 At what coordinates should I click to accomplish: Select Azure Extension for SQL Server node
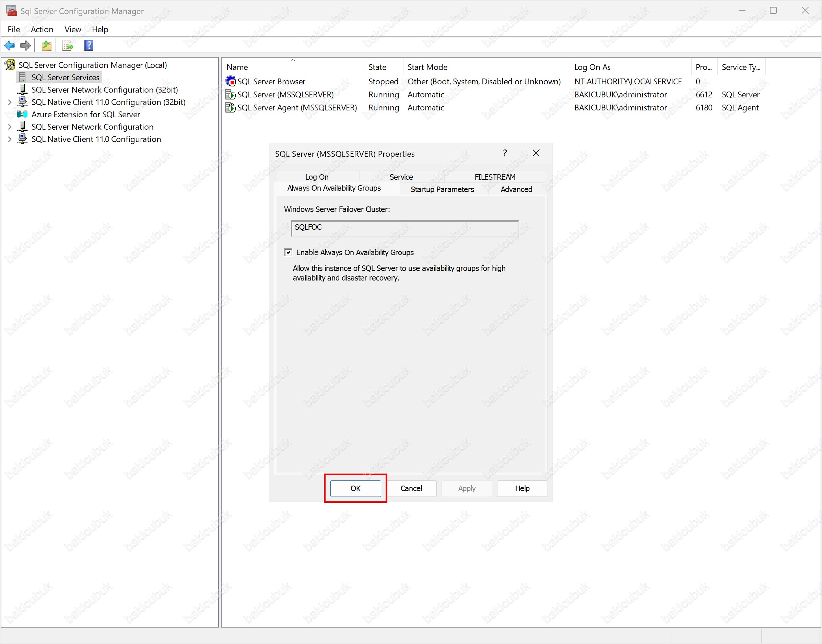[x=86, y=115]
